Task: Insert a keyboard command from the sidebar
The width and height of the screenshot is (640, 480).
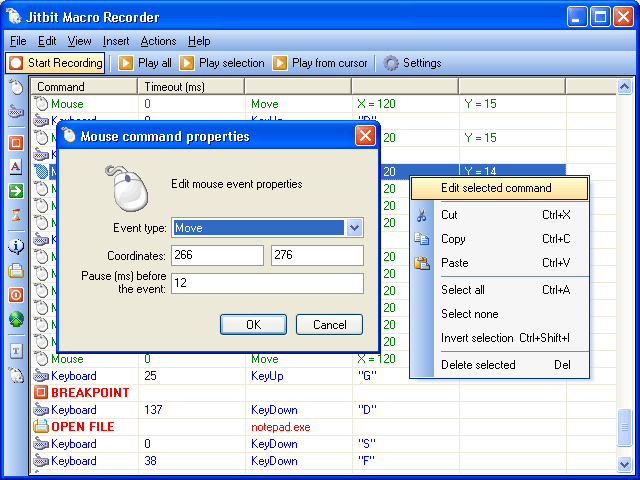Action: [x=16, y=111]
